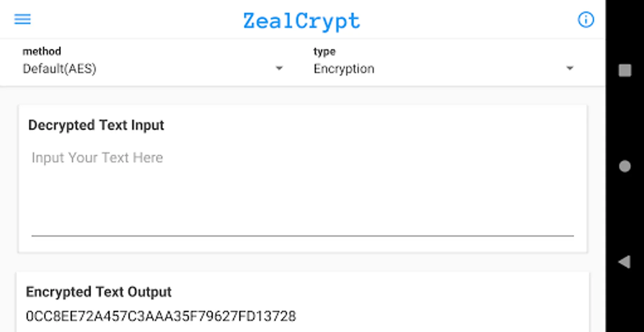Open the hamburger navigation menu

point(23,19)
